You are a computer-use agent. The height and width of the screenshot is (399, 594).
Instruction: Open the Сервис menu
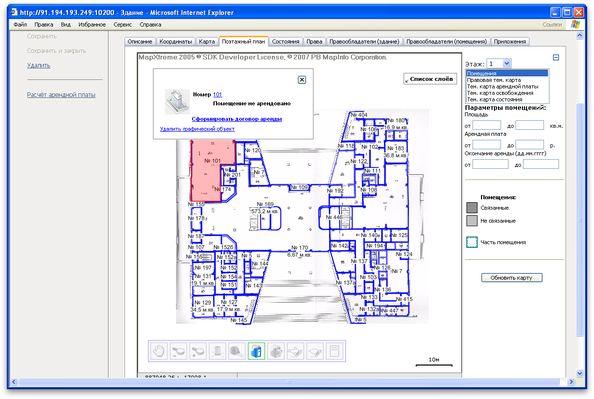click(122, 25)
